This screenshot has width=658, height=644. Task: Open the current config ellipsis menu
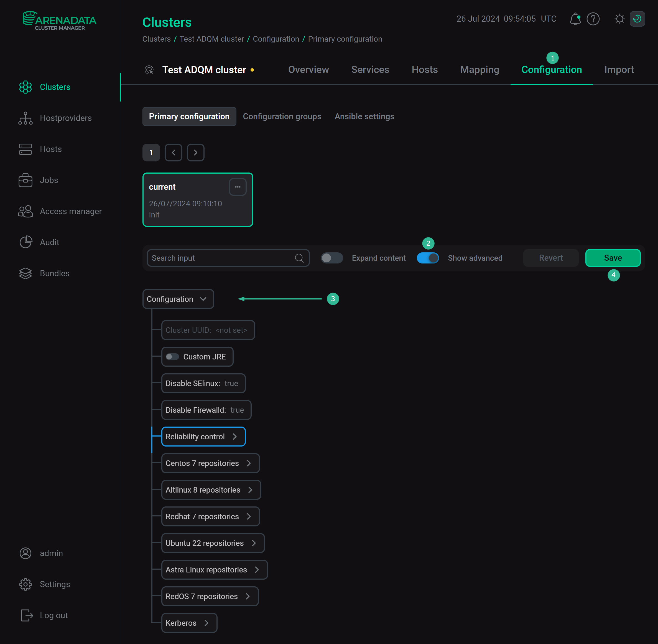point(238,187)
